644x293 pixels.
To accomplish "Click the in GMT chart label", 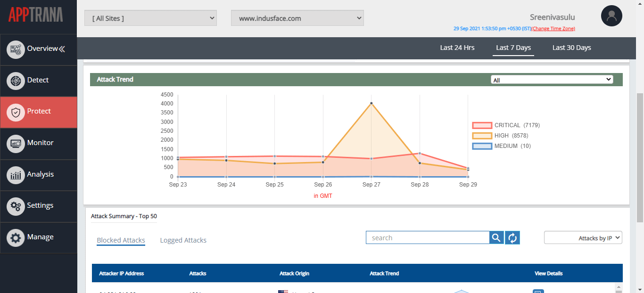I will tap(323, 196).
